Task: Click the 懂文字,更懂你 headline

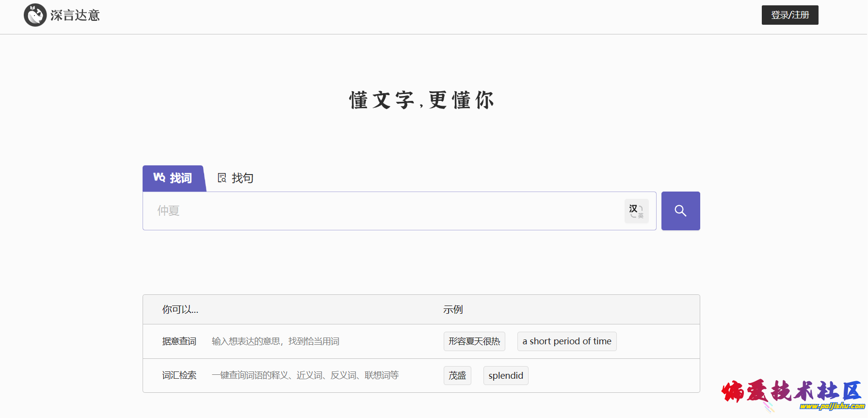Action: point(421,100)
